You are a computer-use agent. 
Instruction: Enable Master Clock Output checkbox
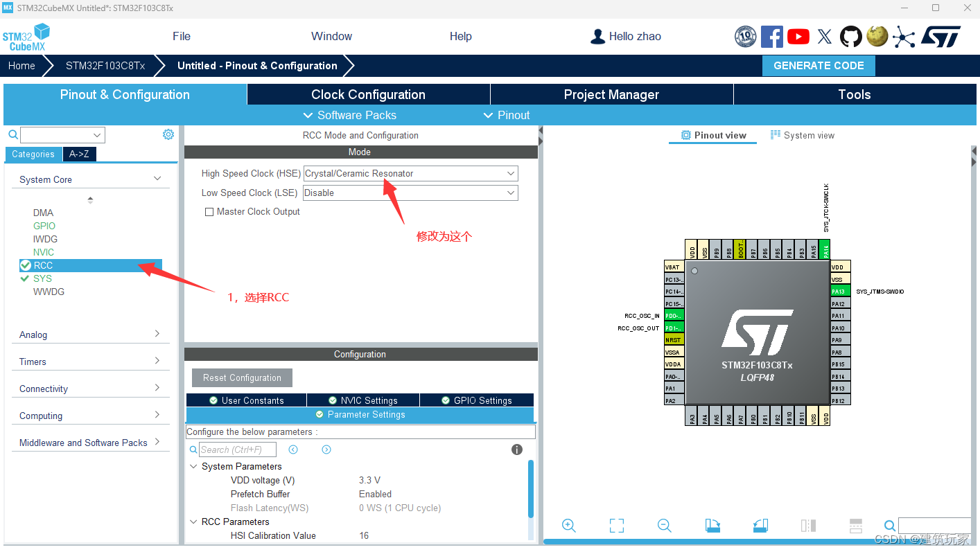click(209, 211)
